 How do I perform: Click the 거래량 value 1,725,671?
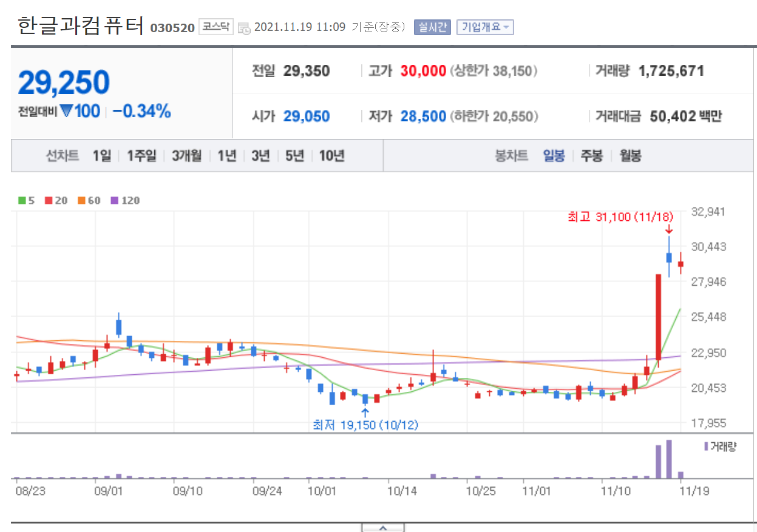click(x=671, y=71)
